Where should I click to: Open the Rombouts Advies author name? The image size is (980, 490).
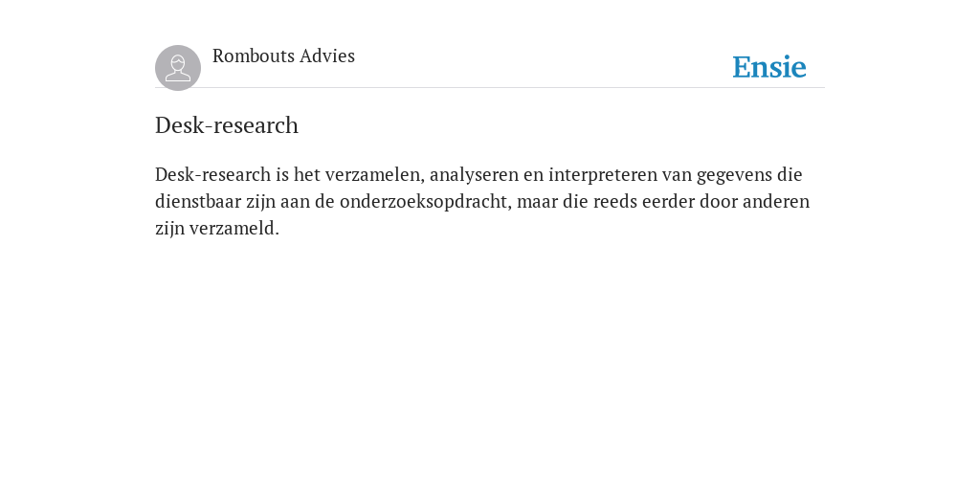pyautogui.click(x=283, y=56)
